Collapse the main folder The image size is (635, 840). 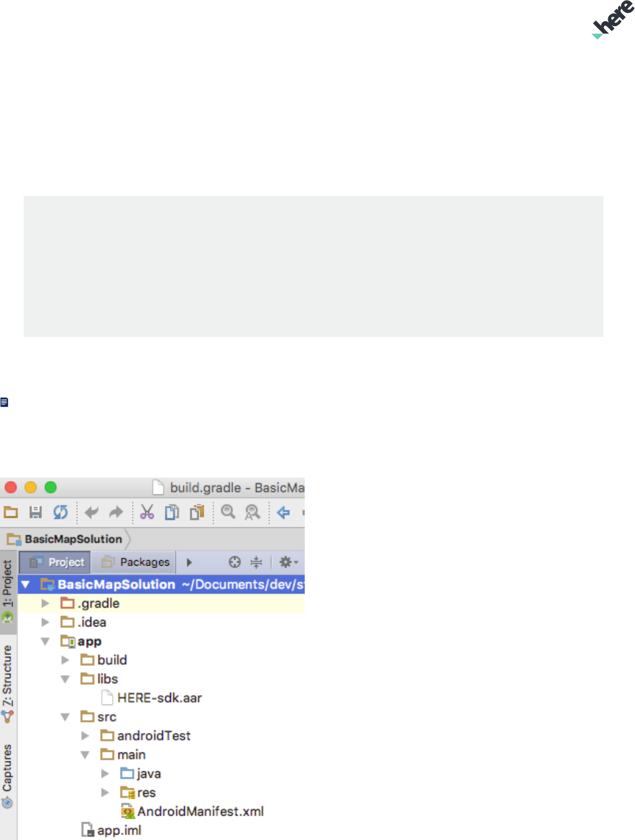(x=85, y=754)
